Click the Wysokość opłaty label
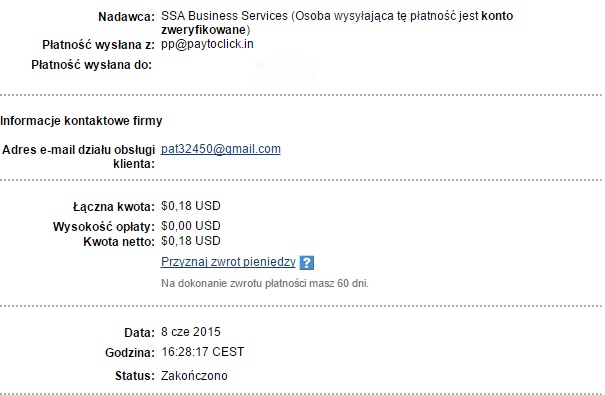The width and height of the screenshot is (605, 395). point(104,227)
